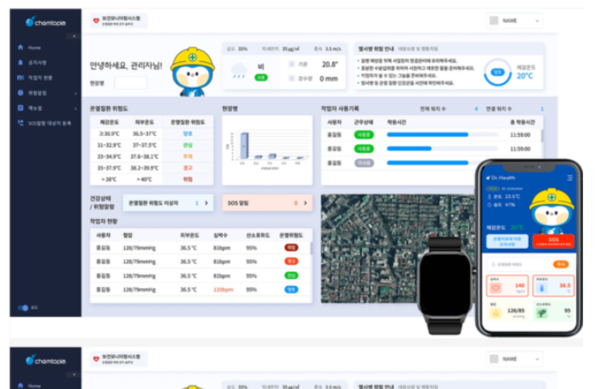Click the worker status table scrollbar
Image resolution: width=600 pixels, height=389 pixels.
tap(311, 248)
